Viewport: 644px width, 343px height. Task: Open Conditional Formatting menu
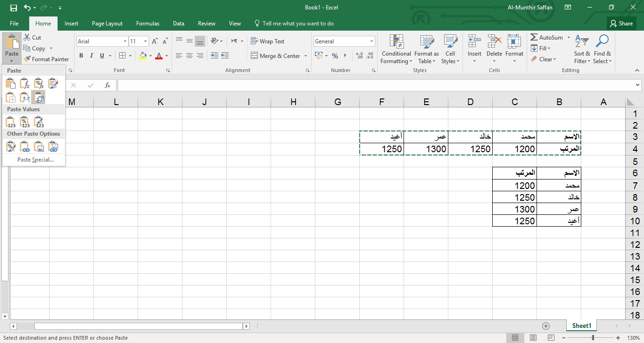[x=396, y=49]
